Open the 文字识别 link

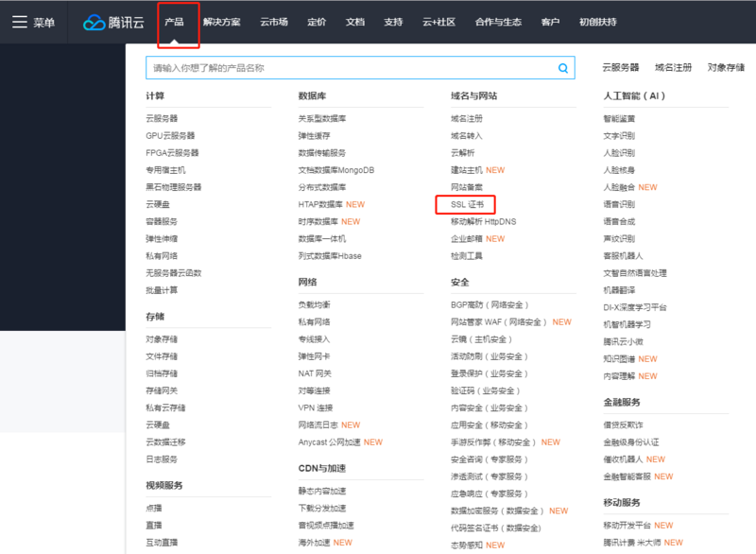pos(619,136)
